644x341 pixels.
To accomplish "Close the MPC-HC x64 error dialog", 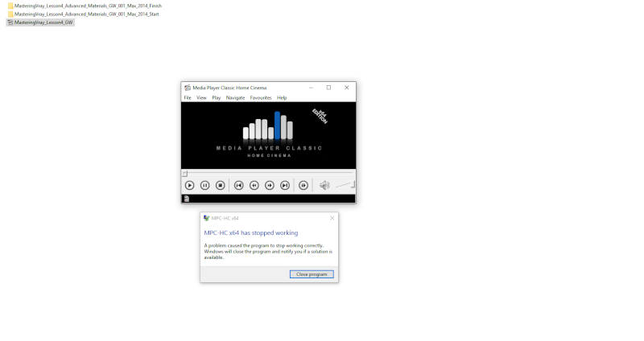I will (332, 218).
